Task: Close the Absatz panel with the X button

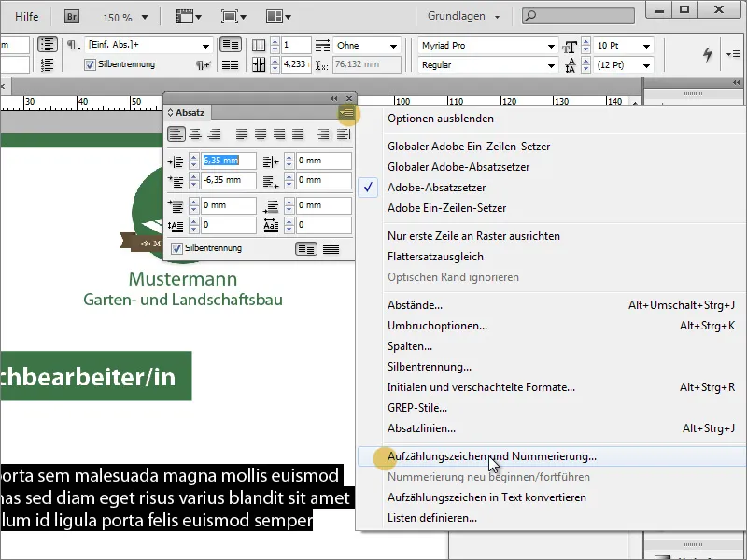Action: [x=349, y=98]
